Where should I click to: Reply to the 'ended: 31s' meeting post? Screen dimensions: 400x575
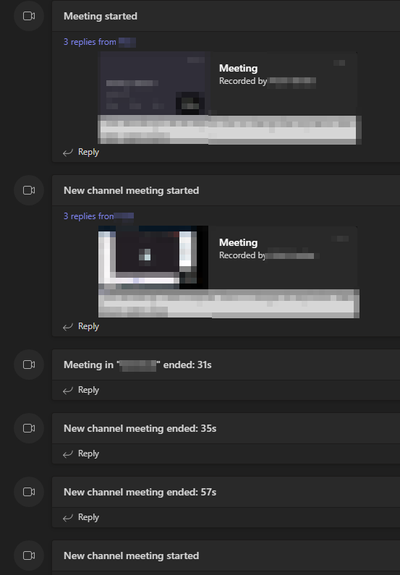click(81, 390)
